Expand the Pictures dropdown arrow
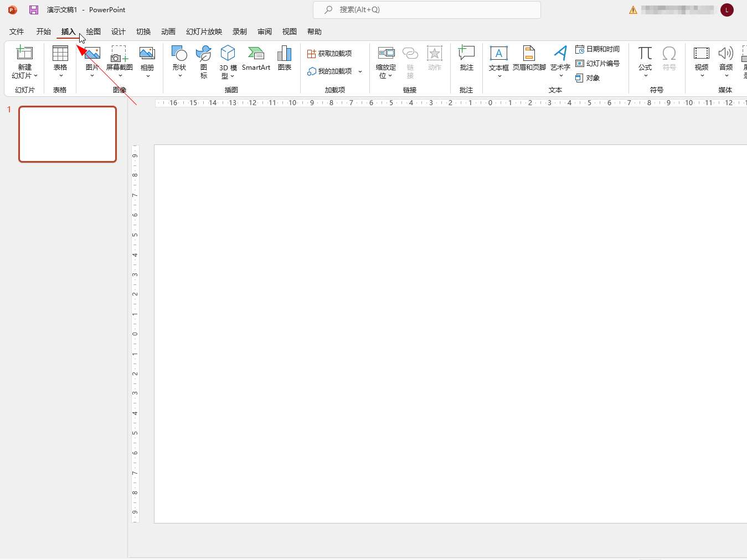The height and width of the screenshot is (560, 747). (x=92, y=76)
